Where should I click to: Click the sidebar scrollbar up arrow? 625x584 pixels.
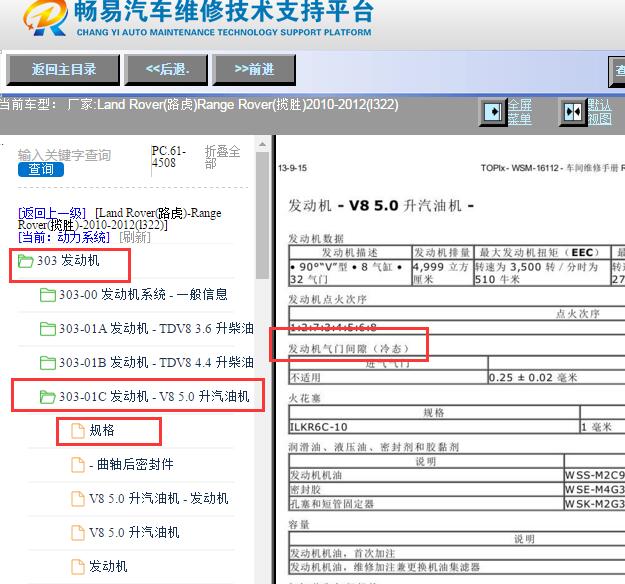262,144
